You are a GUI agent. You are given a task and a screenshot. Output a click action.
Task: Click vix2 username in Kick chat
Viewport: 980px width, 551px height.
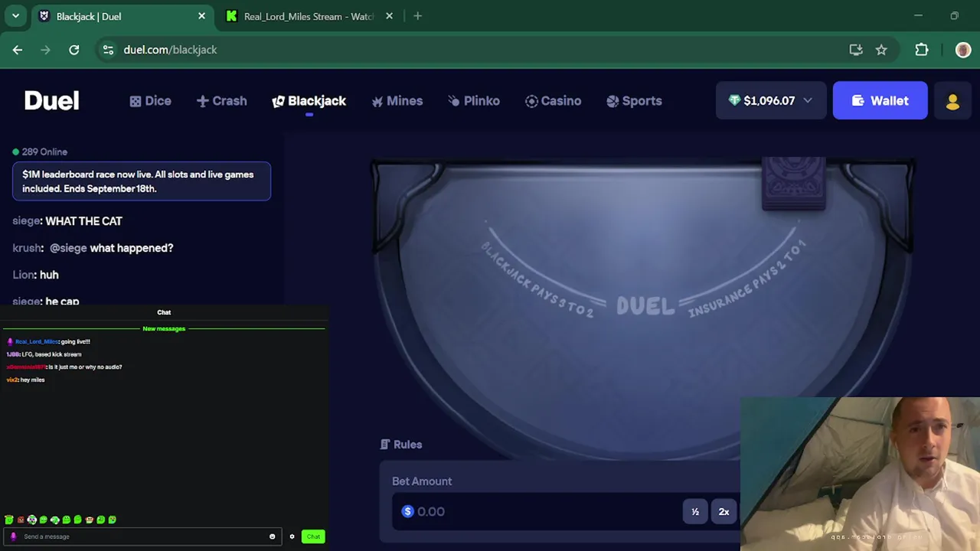[x=12, y=380]
